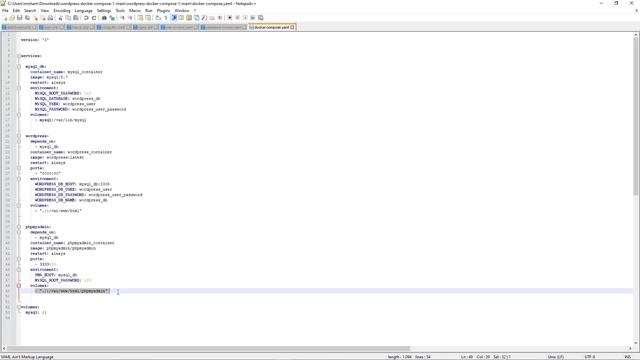Click the Redo toolbar icon
640x360 pixels.
coord(93,18)
